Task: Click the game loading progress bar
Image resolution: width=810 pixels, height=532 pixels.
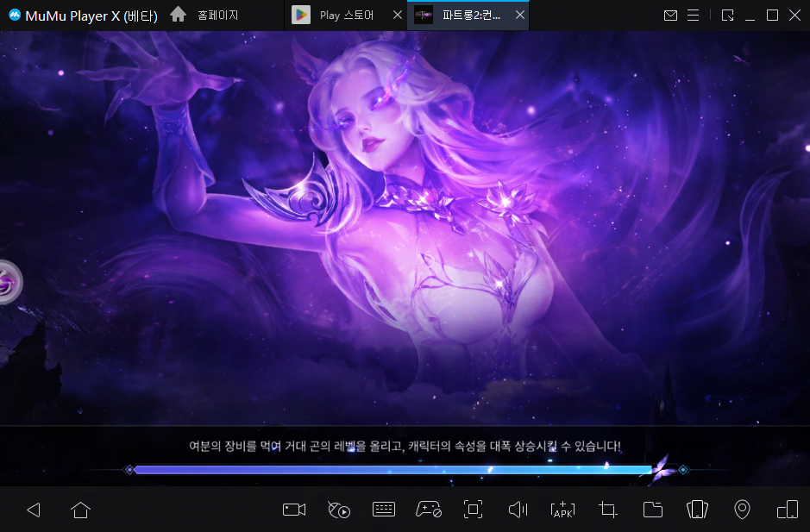Action: (x=405, y=470)
